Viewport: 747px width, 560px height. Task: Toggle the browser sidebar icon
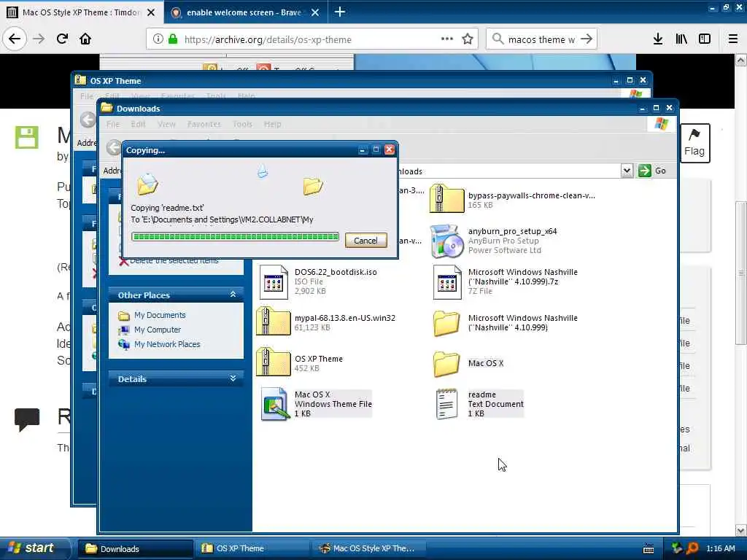705,39
